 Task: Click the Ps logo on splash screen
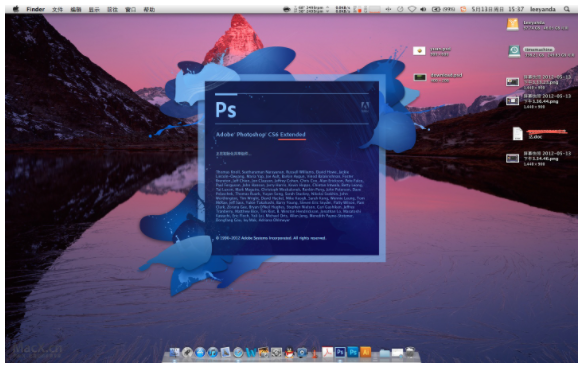click(226, 110)
